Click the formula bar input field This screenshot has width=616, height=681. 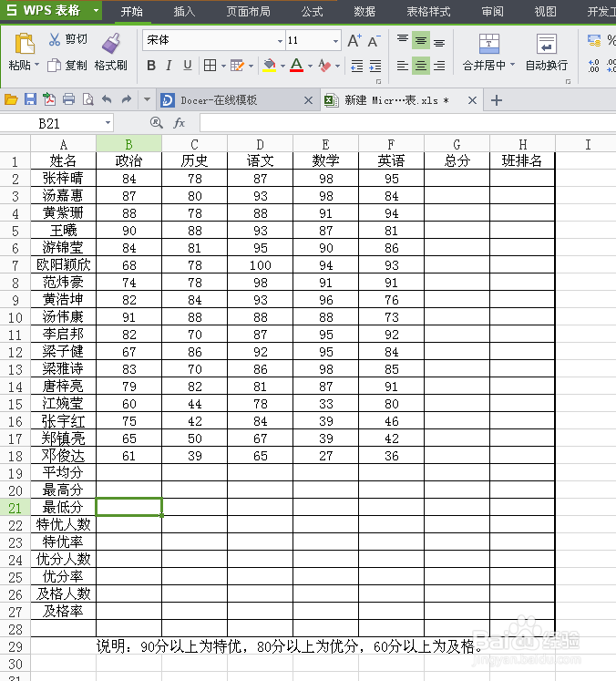pyautogui.click(x=407, y=123)
